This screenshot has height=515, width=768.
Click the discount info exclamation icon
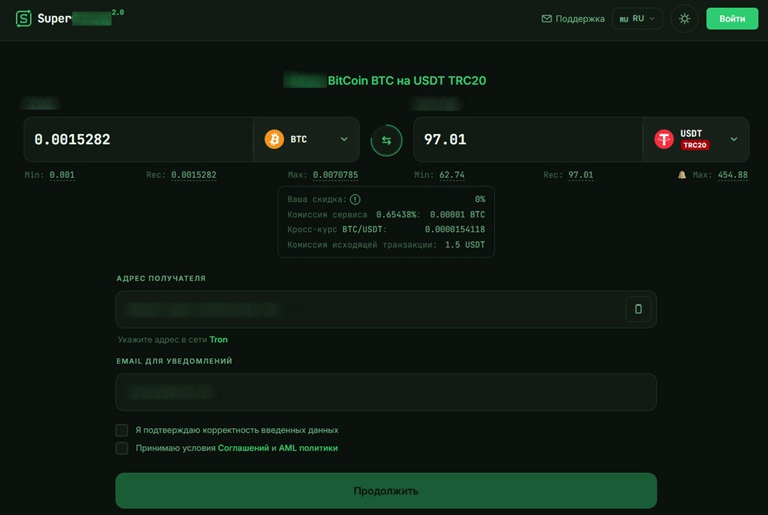[x=355, y=199]
